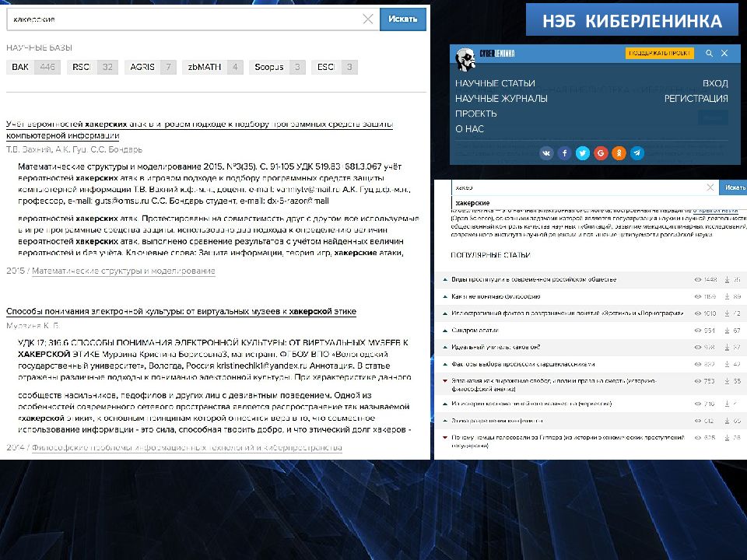The image size is (747, 560).
Task: Click 'Регистрация' to sign up
Action: coord(696,99)
